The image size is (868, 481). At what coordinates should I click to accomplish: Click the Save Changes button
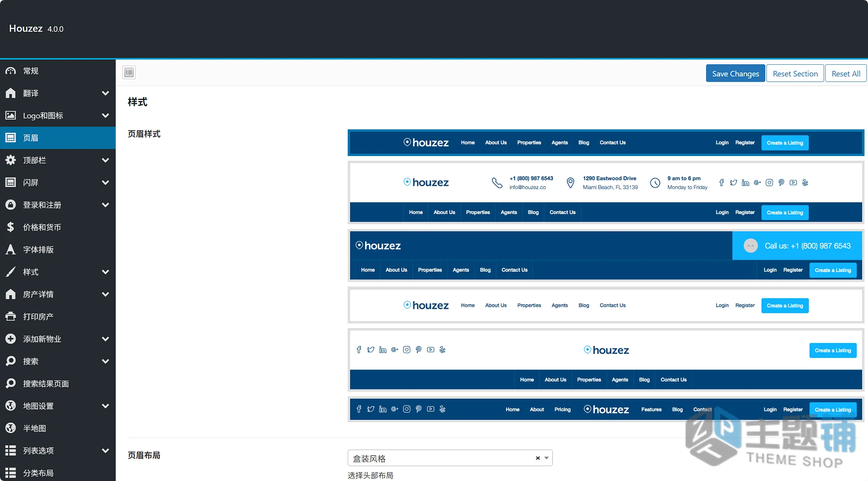(x=735, y=73)
